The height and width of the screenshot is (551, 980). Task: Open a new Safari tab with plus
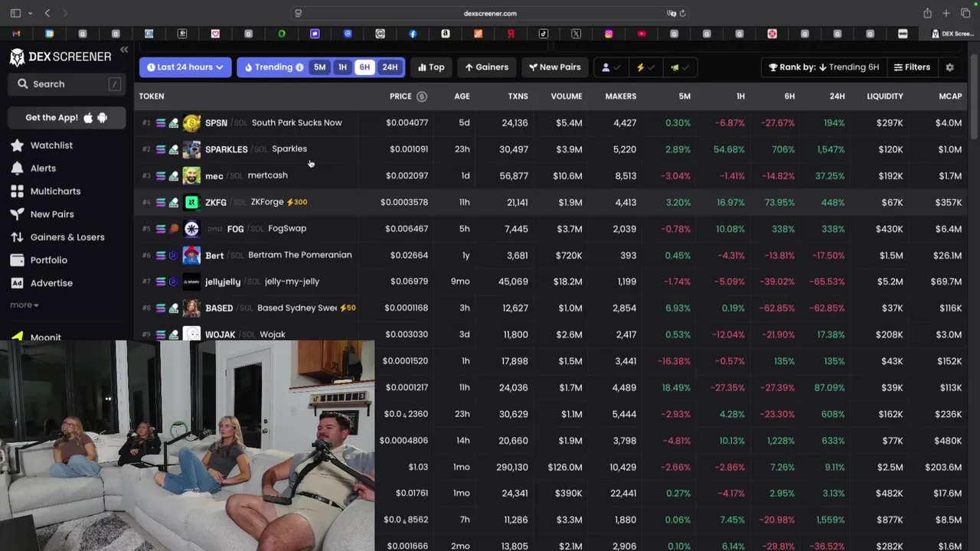tap(946, 13)
